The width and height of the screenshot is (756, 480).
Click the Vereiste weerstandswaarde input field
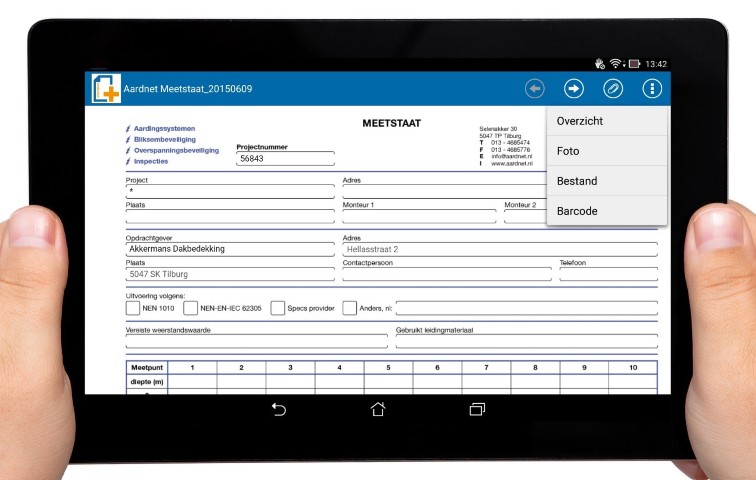[x=256, y=341]
